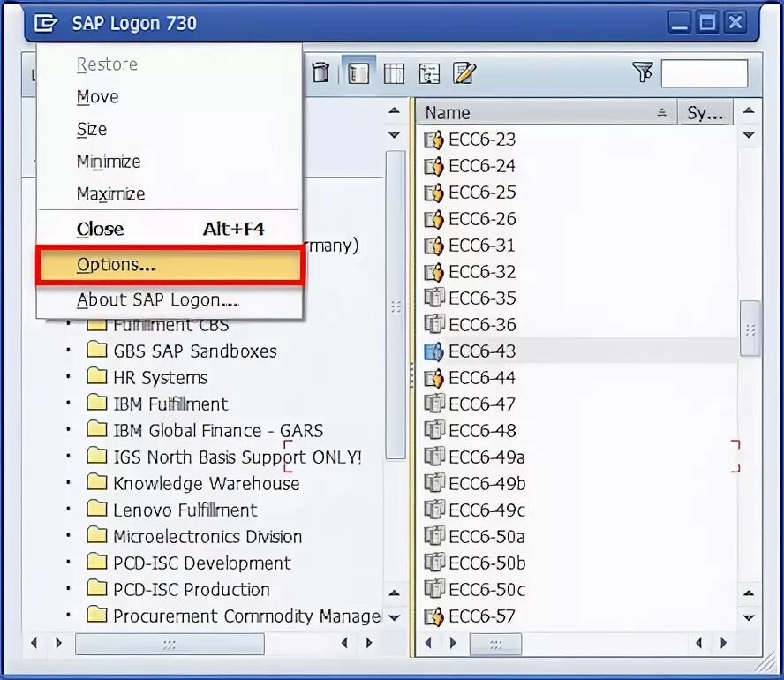Select the explorer view toolbar icon
The width and height of the screenshot is (784, 680).
click(x=358, y=73)
